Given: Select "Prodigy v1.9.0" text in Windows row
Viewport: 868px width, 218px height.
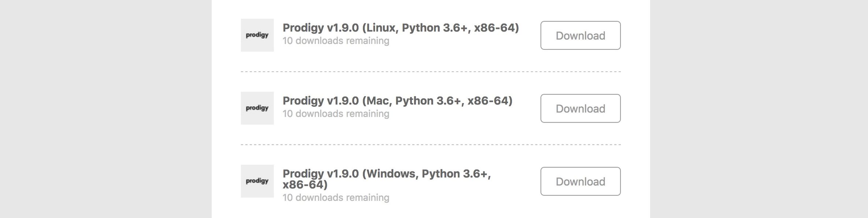Looking at the screenshot, I should [320, 173].
